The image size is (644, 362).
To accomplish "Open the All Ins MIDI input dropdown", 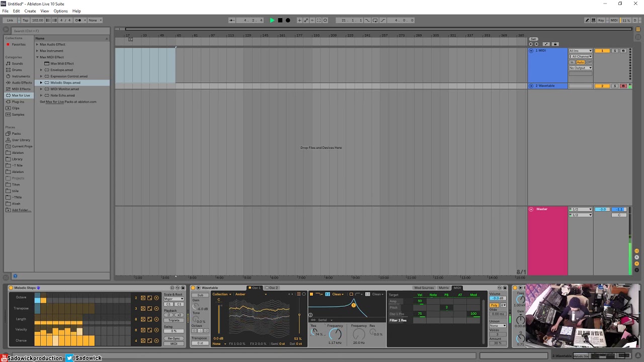I will click(x=581, y=51).
